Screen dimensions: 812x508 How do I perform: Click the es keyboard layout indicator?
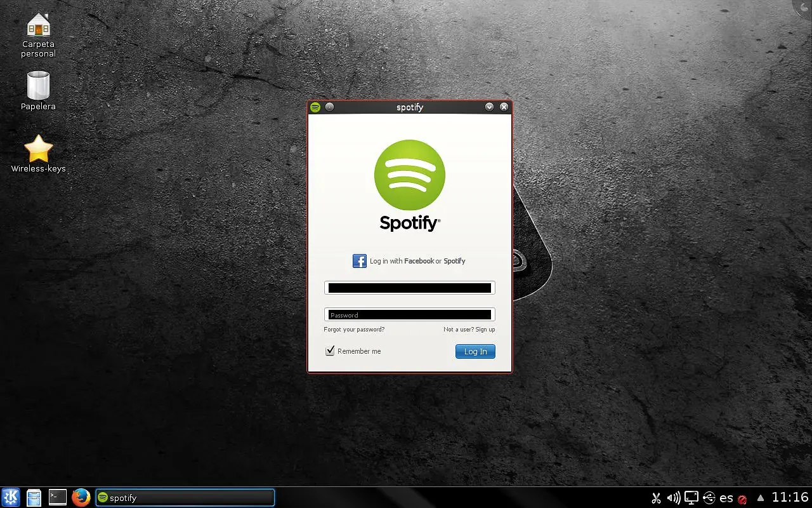pos(726,498)
